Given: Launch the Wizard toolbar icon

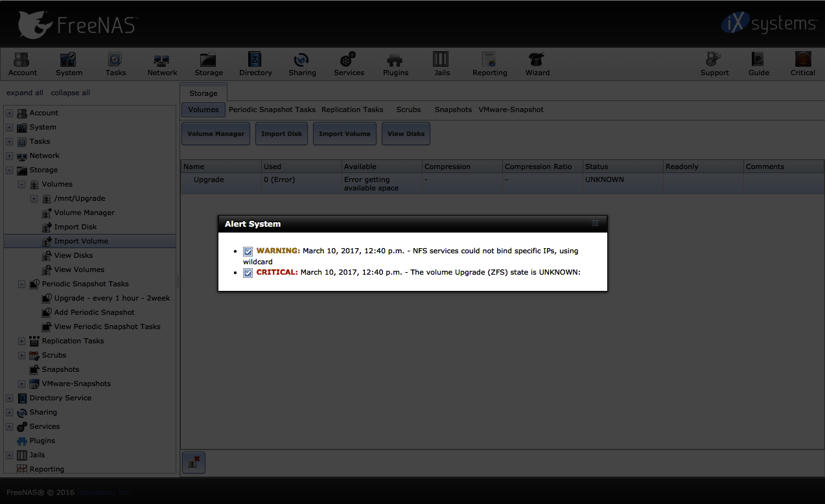Looking at the screenshot, I should click(x=537, y=64).
